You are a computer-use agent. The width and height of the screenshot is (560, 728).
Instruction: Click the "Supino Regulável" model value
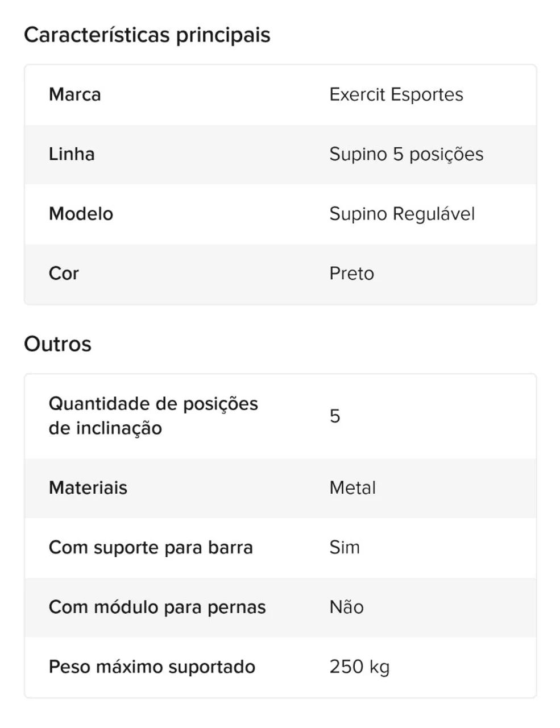click(x=402, y=214)
